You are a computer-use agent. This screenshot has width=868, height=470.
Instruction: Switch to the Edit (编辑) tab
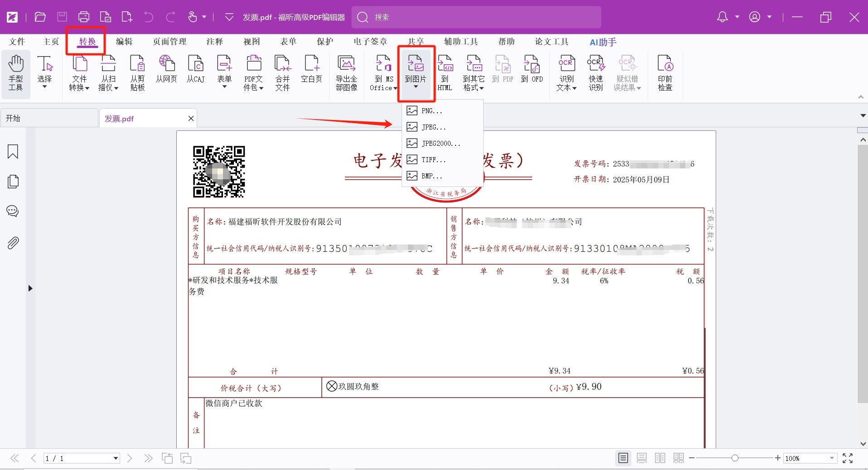tap(124, 42)
